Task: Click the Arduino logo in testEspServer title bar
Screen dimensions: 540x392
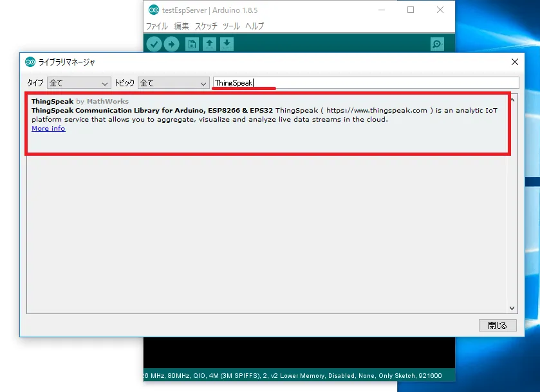Action: click(154, 10)
